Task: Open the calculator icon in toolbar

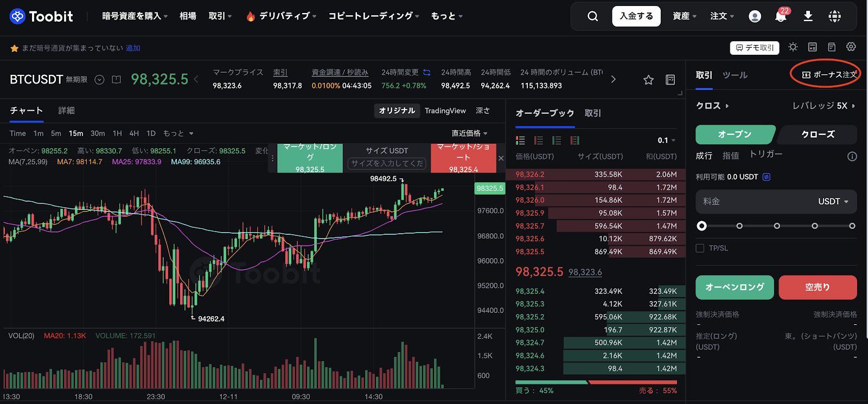Action: coord(813,47)
